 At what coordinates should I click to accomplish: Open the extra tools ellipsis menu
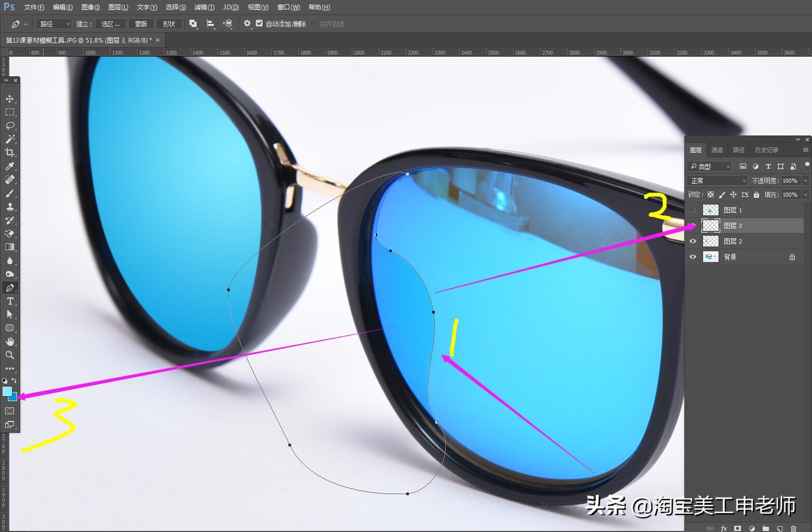coord(9,369)
